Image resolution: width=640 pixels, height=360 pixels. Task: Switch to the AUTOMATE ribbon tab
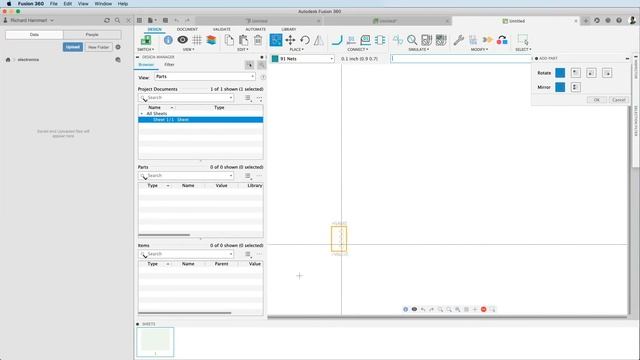point(256,29)
